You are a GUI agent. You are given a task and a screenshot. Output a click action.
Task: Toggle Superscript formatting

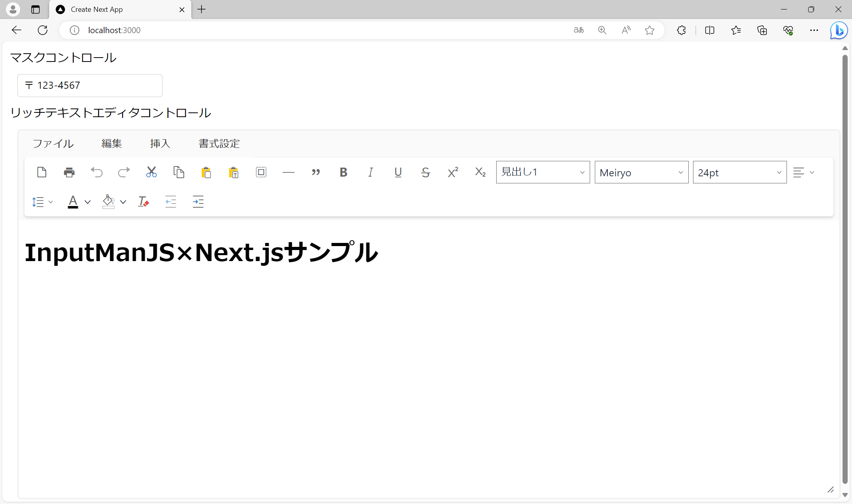click(453, 172)
